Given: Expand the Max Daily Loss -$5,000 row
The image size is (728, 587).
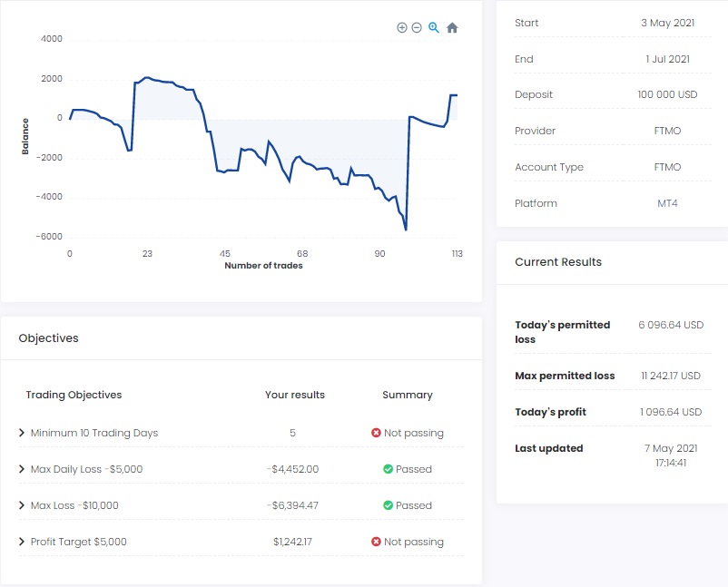Looking at the screenshot, I should pyautogui.click(x=22, y=469).
